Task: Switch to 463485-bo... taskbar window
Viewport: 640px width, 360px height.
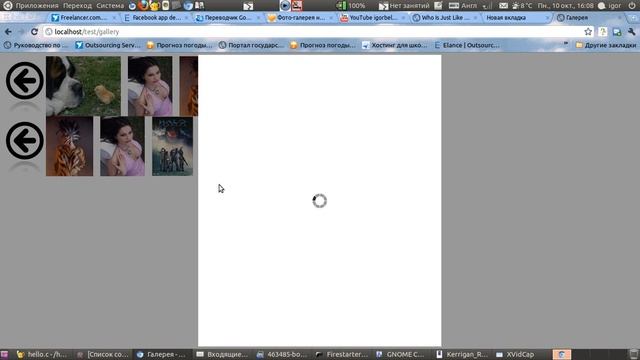Action: tap(282, 354)
